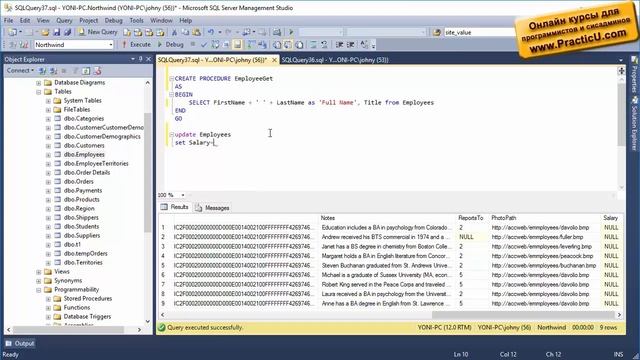The image size is (640, 360).
Task: Click the Activity Monitor icon in Object Explorer toolbar
Action: [97, 71]
